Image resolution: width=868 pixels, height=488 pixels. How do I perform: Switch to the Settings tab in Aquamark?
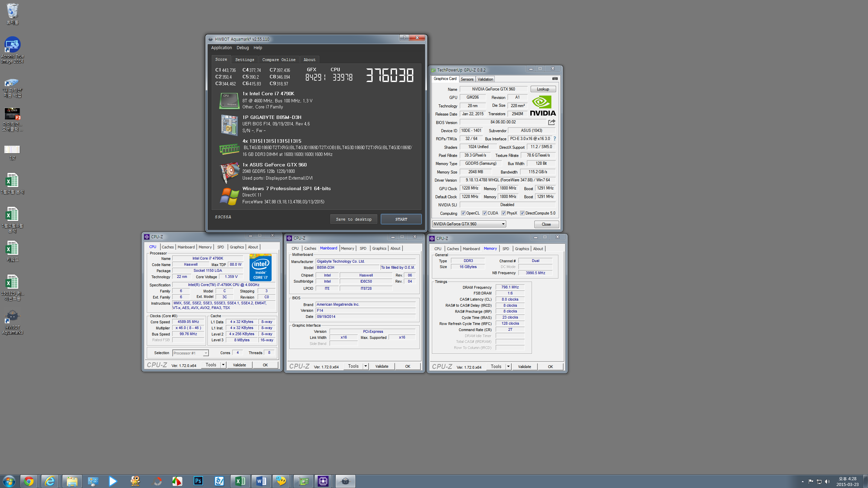244,60
